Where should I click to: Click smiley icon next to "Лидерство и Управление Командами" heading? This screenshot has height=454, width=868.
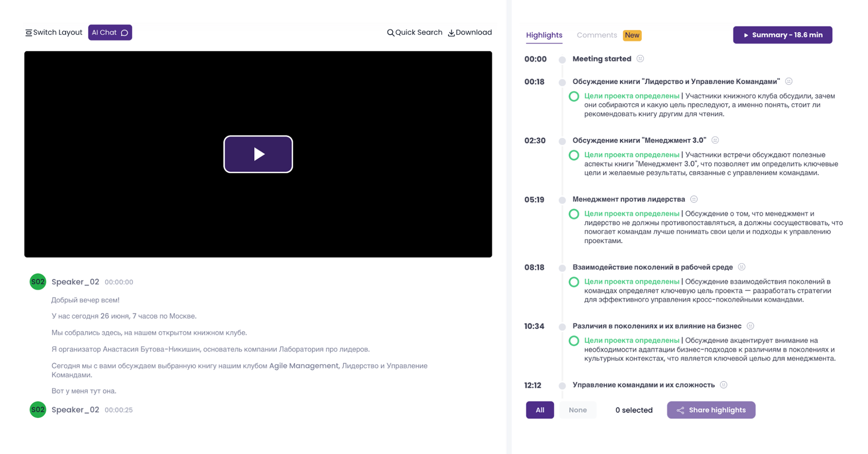789,81
